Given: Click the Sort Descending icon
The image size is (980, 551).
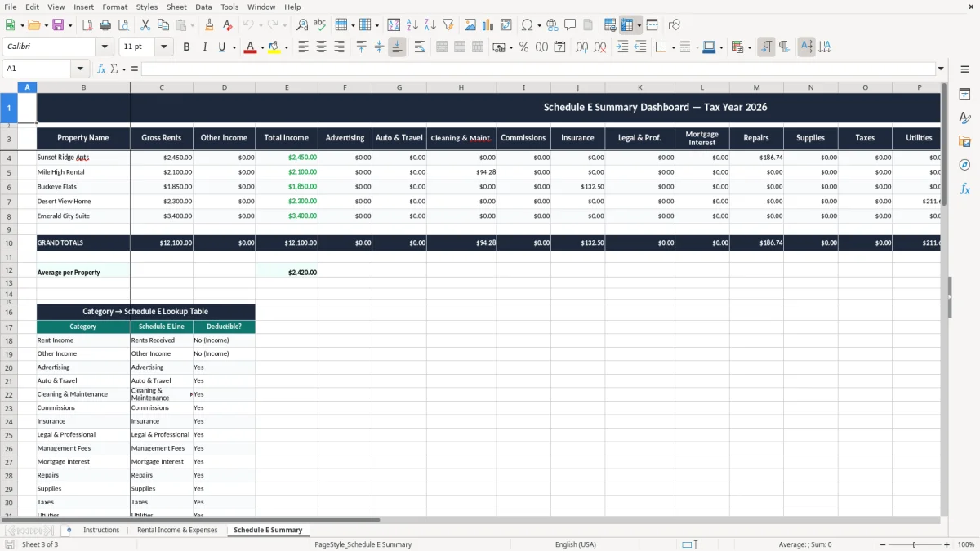Looking at the screenshot, I should [430, 25].
